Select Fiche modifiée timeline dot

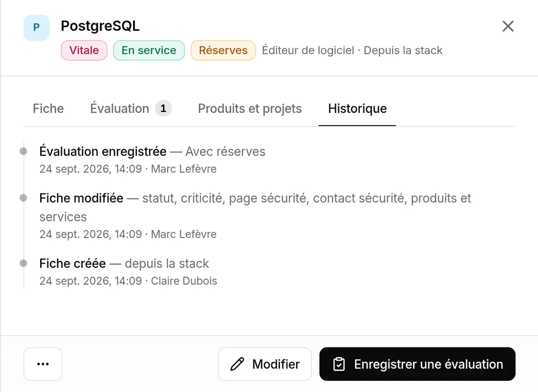23,198
